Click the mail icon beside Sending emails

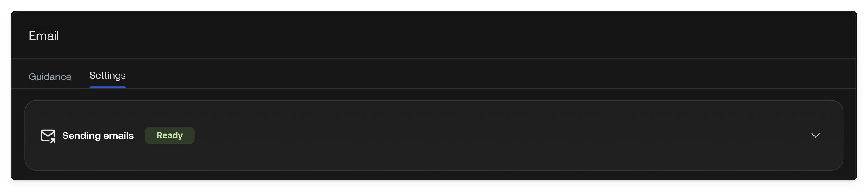point(48,136)
